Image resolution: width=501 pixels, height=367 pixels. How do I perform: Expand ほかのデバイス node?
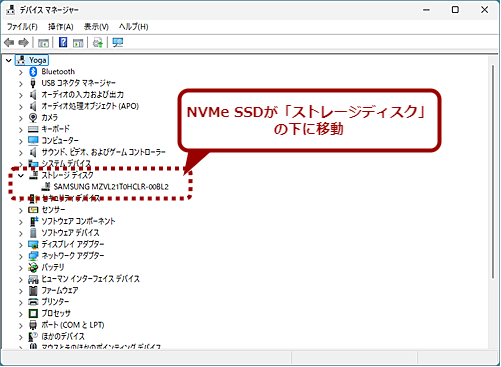pos(21,337)
